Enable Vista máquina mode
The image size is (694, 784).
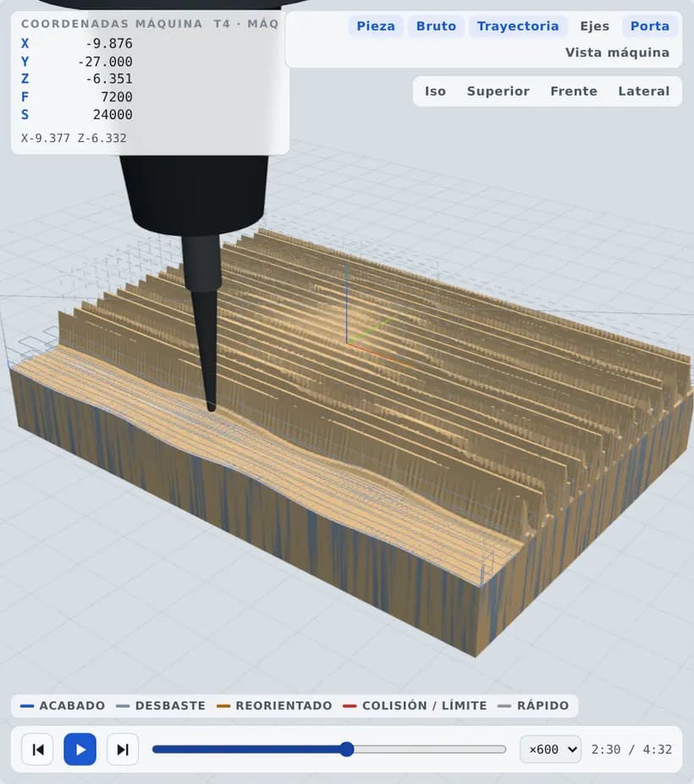pyautogui.click(x=617, y=52)
